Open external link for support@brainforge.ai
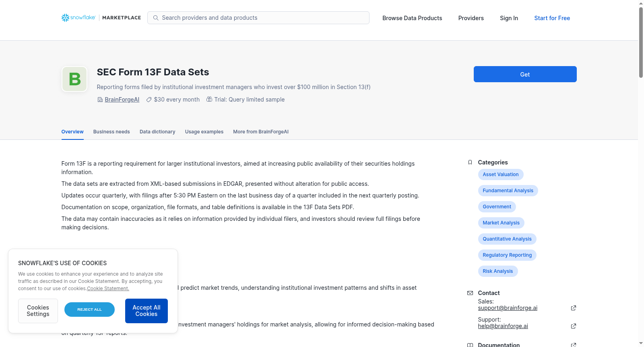Screen dimensions: 644x347 (574, 308)
